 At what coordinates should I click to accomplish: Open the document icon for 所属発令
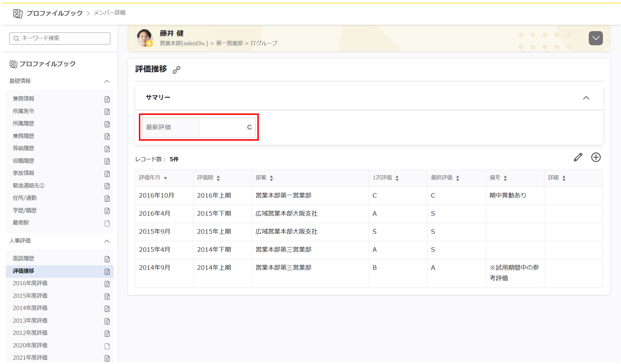click(107, 112)
